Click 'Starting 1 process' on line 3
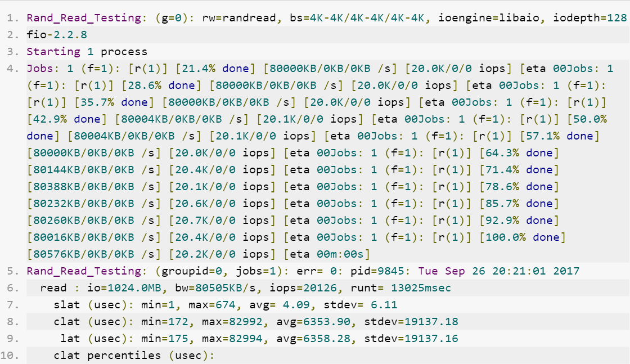 pos(87,52)
